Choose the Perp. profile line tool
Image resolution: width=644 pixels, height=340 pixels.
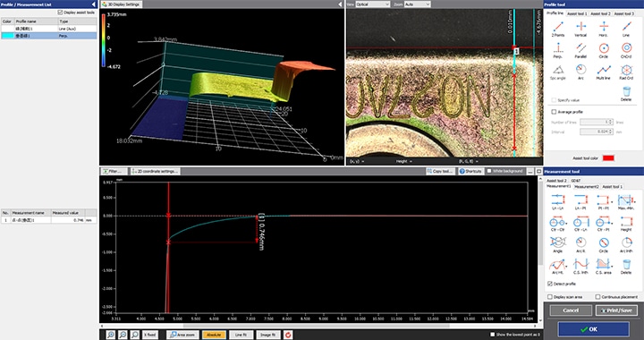click(558, 49)
